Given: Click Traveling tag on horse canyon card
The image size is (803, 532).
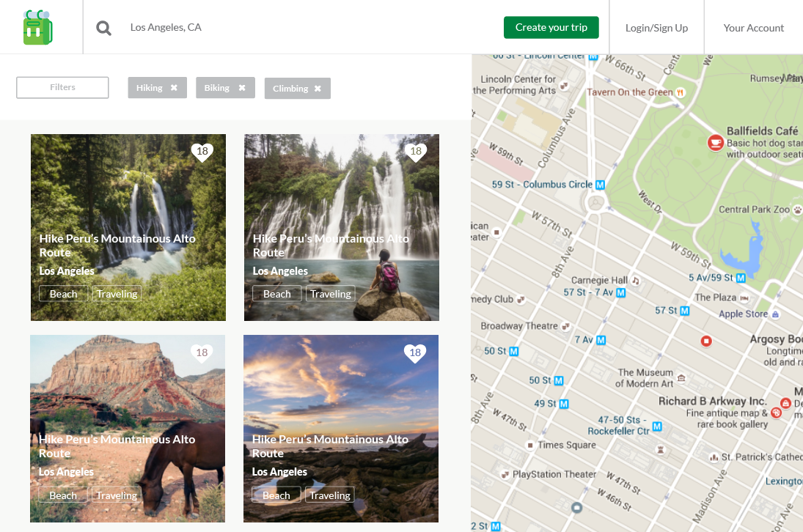Looking at the screenshot, I should coord(117,495).
